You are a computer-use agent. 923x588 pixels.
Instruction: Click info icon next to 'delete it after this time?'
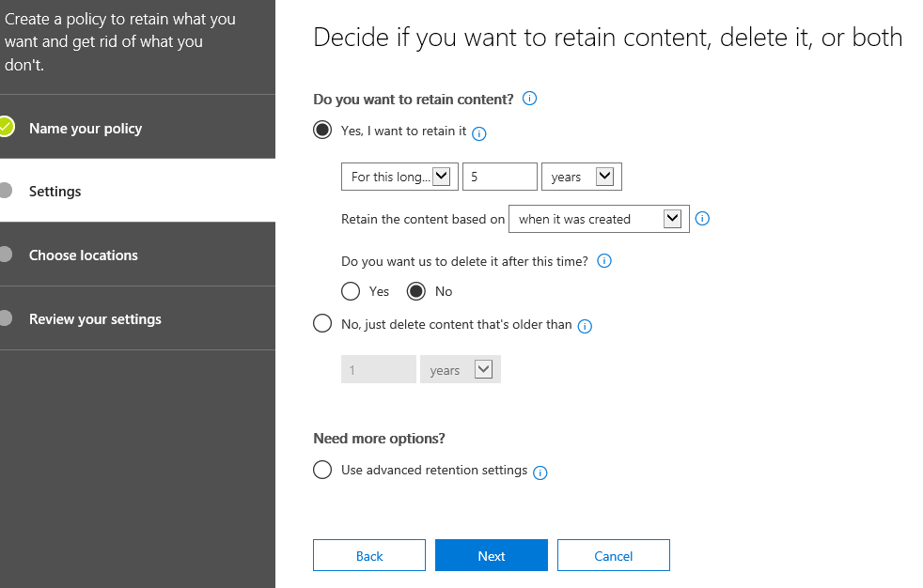pos(604,261)
